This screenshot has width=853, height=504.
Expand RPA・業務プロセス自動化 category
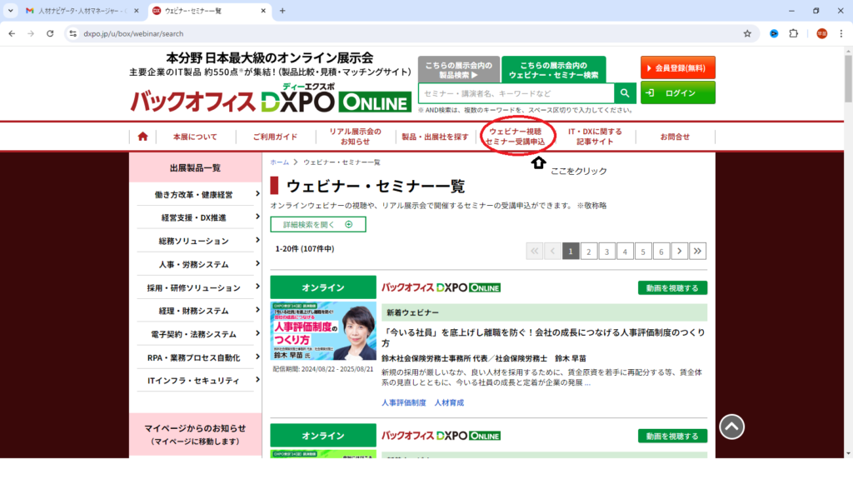196,357
